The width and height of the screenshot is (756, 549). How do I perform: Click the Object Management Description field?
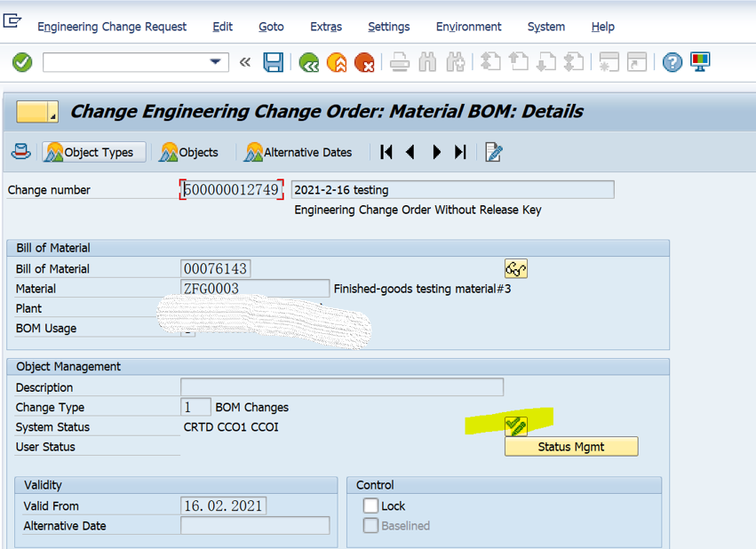point(342,387)
